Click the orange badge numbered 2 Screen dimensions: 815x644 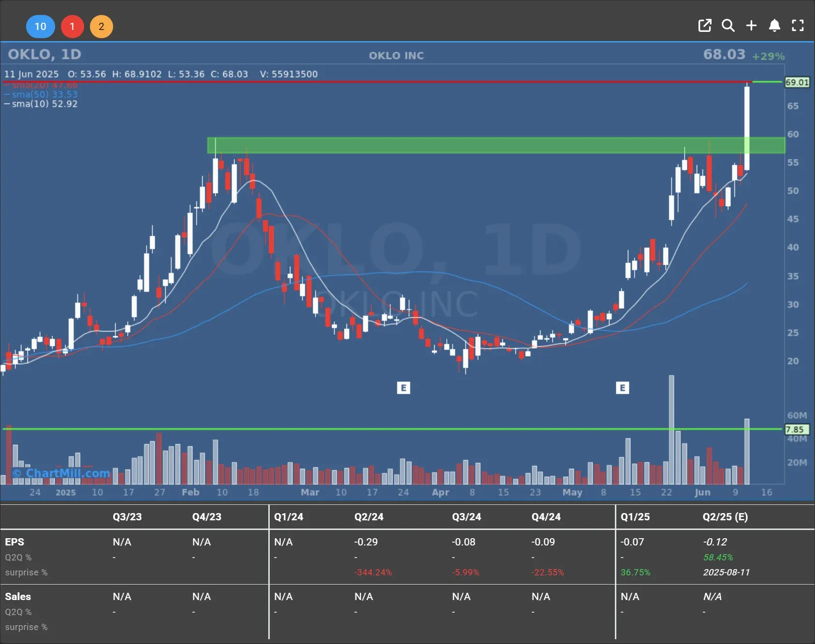click(x=101, y=27)
